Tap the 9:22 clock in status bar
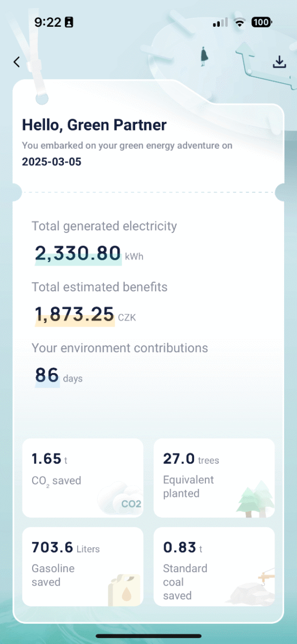This screenshot has width=297, height=644. point(48,23)
